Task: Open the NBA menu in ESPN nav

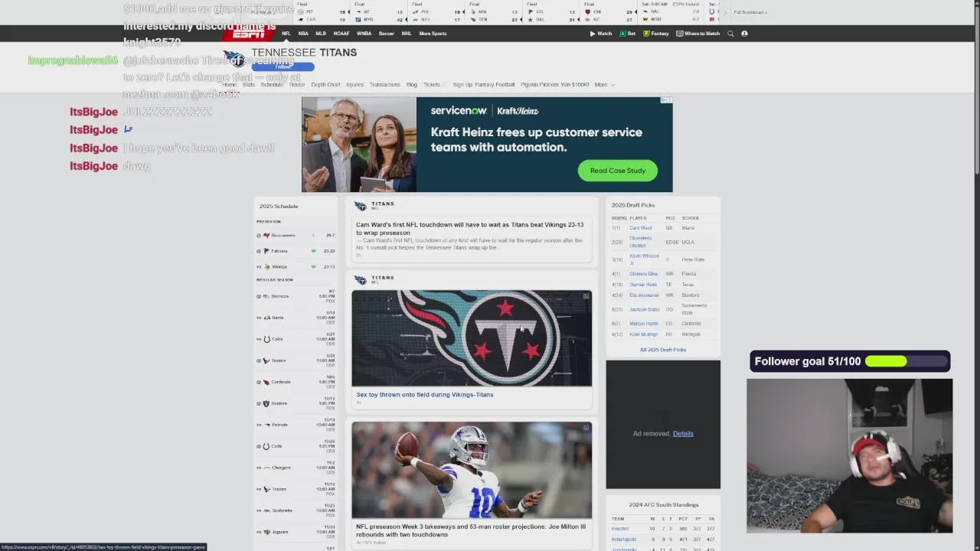Action: [x=303, y=34]
